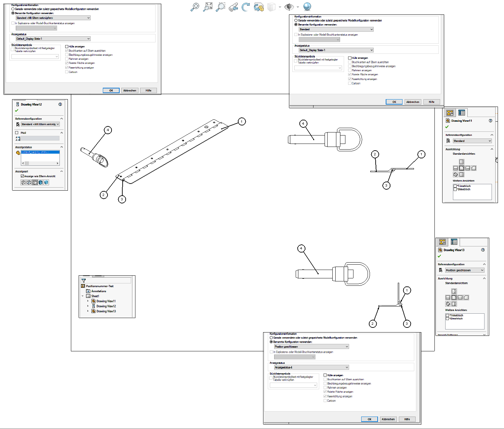Select hidden lines removed style in Drawing View12
The image size is (504, 429).
point(35,183)
